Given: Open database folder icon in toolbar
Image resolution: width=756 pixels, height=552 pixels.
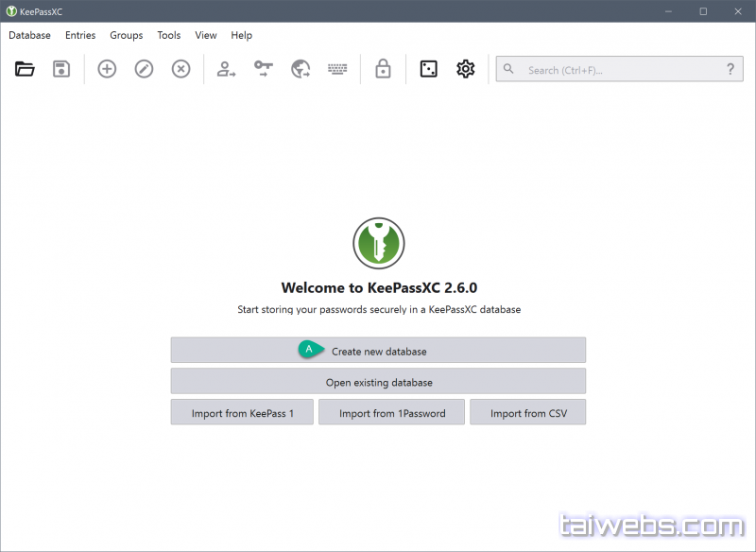Looking at the screenshot, I should click(25, 69).
